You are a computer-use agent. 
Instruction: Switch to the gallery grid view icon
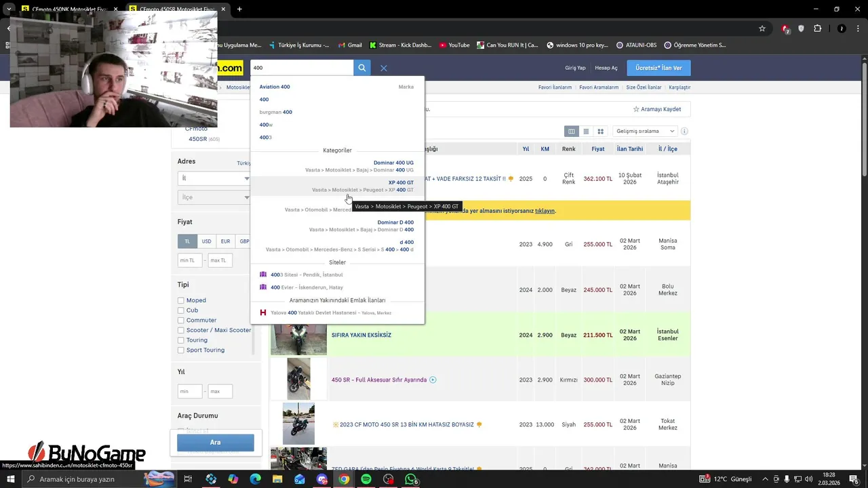pos(600,131)
